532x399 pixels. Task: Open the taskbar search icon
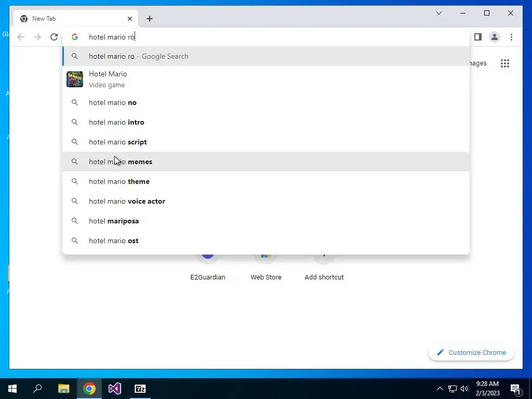(37, 389)
